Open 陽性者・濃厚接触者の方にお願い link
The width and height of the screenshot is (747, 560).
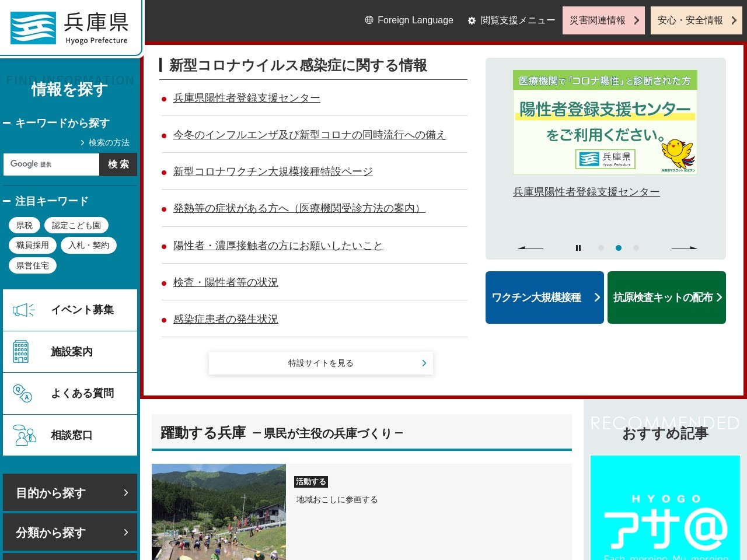278,246
